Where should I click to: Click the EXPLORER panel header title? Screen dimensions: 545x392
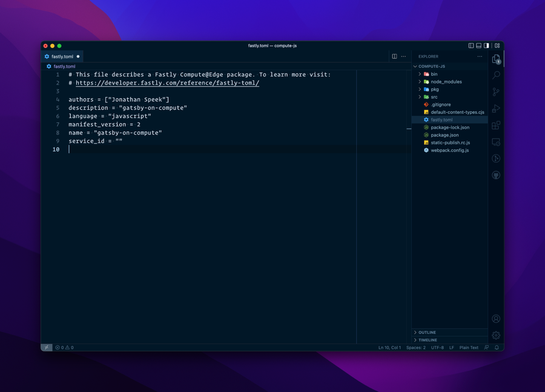pyautogui.click(x=428, y=56)
